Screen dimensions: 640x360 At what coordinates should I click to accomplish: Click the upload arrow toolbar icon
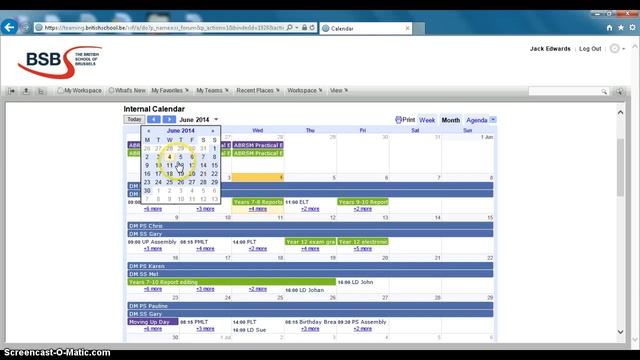26,91
